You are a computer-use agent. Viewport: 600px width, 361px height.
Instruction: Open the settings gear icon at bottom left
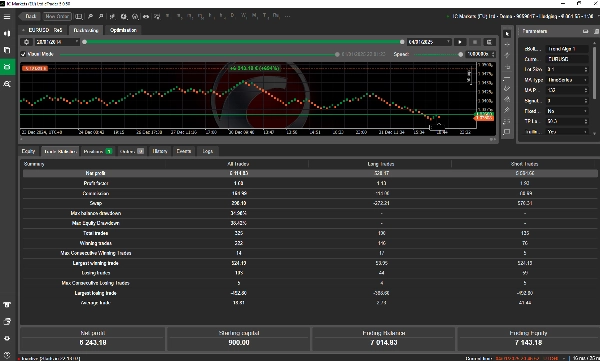pyautogui.click(x=7, y=338)
